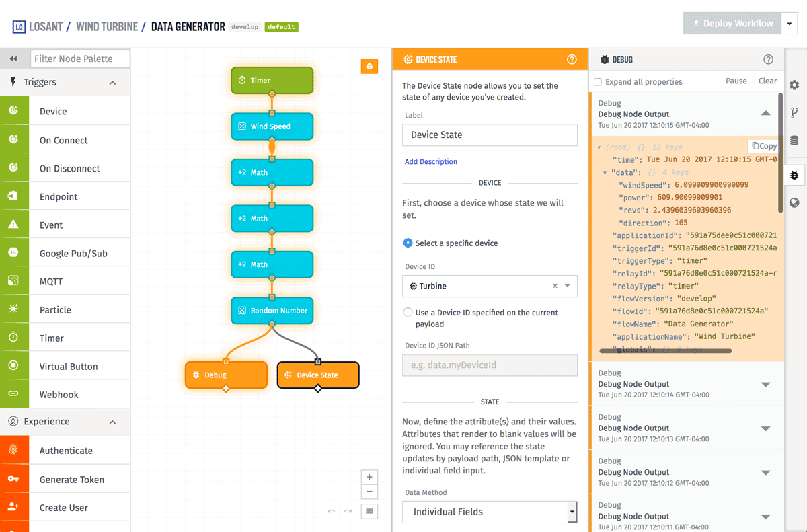Screen dimensions: 807x532
Task: Click the Add Description link
Action: [x=431, y=161]
